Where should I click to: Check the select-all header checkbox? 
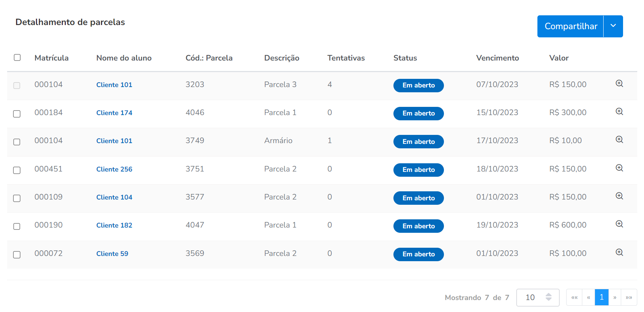click(17, 58)
